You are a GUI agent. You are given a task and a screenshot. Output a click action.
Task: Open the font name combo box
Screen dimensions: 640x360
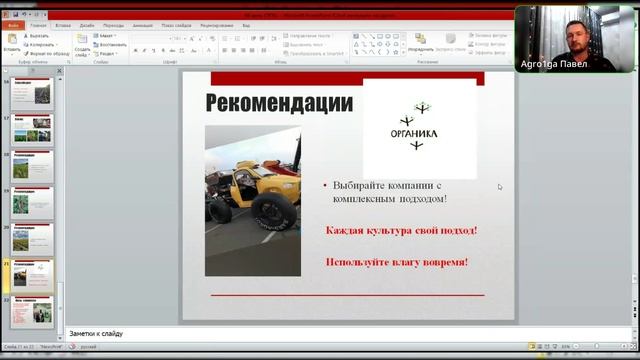pyautogui.click(x=151, y=39)
